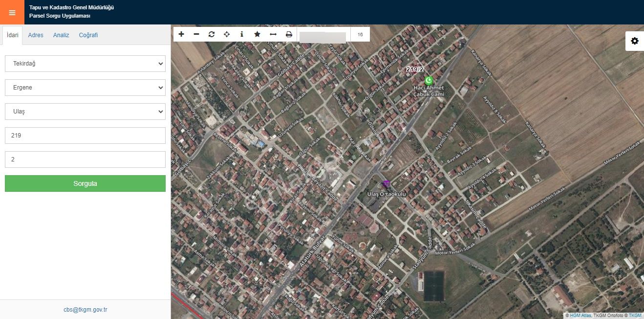Image resolution: width=644 pixels, height=319 pixels.
Task: Switch to the Coğrafi tab
Action: click(x=88, y=35)
